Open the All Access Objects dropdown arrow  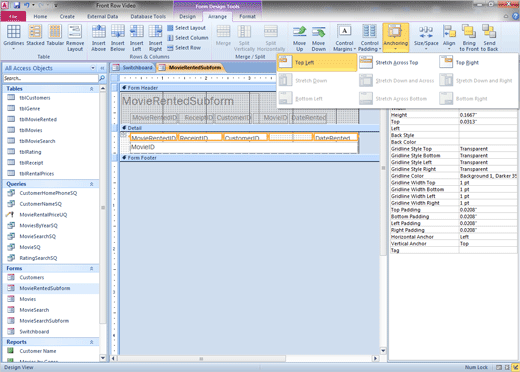(93, 68)
